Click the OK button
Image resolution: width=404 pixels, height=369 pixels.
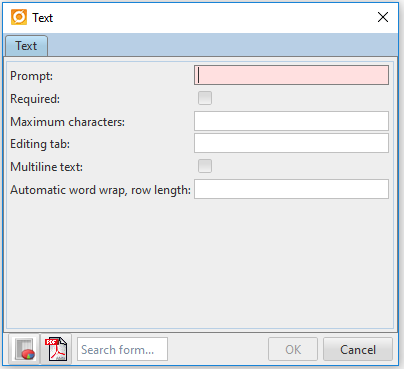pyautogui.click(x=293, y=349)
